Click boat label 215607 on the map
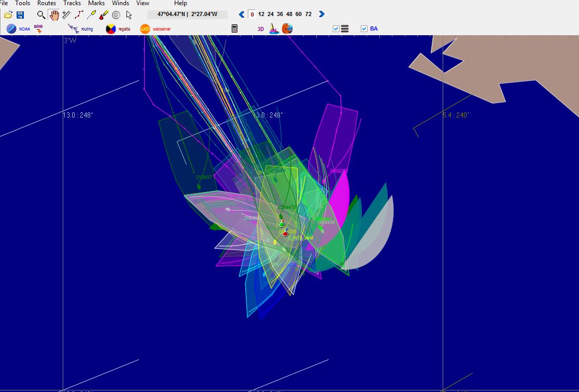 pyautogui.click(x=204, y=178)
